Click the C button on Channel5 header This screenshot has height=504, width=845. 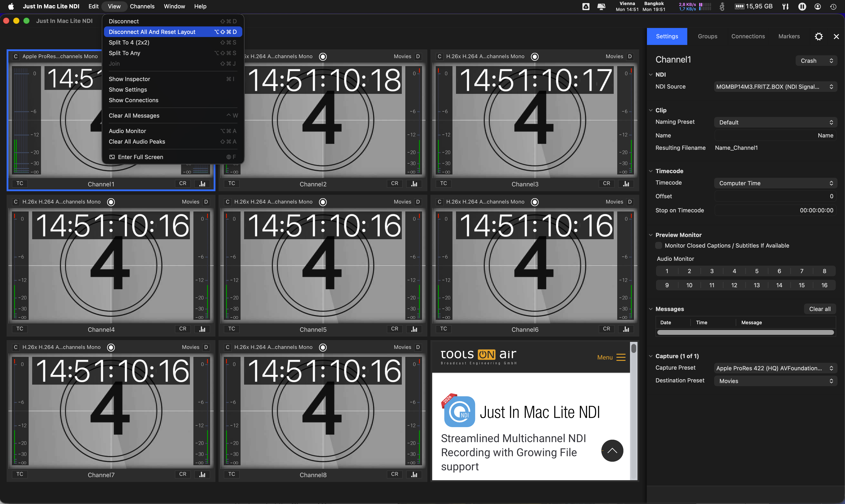(228, 202)
